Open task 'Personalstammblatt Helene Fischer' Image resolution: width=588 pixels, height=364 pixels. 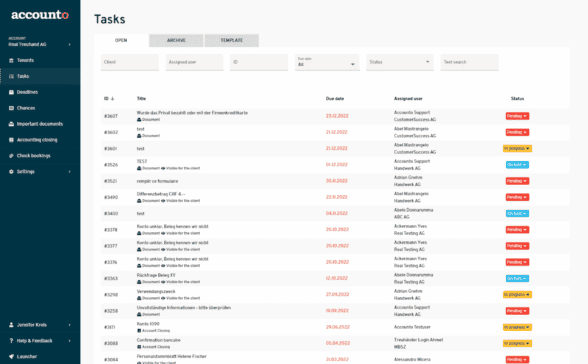click(x=171, y=357)
